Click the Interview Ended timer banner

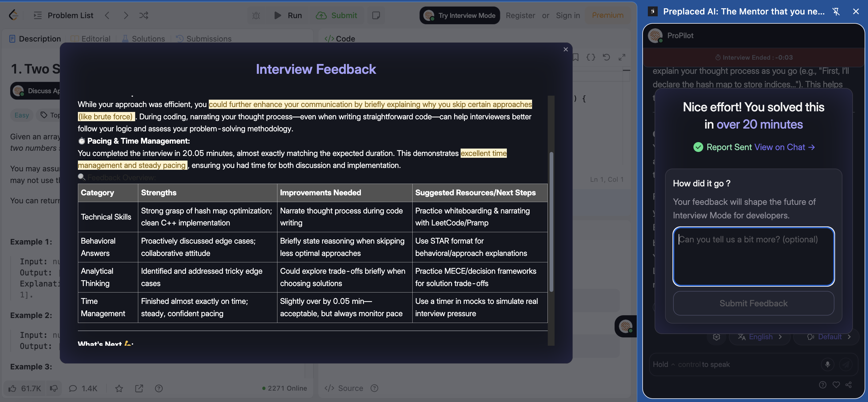(753, 57)
